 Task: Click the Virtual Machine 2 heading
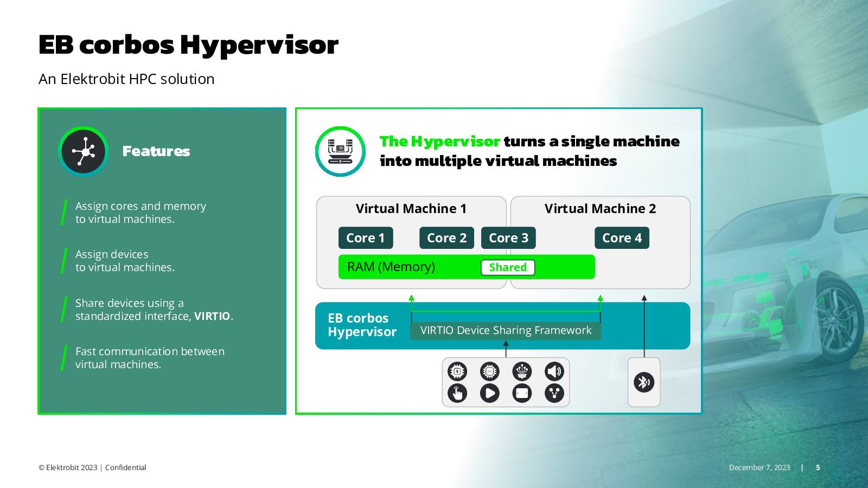pos(600,209)
